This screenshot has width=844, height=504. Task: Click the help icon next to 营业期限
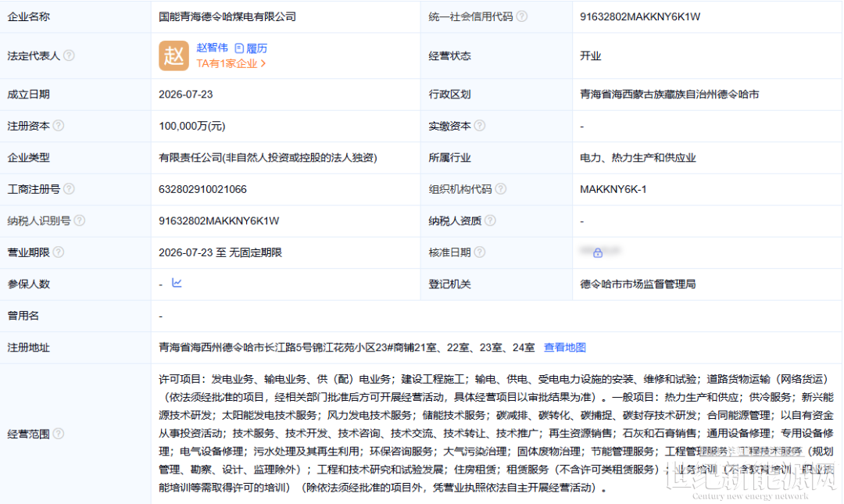click(58, 252)
